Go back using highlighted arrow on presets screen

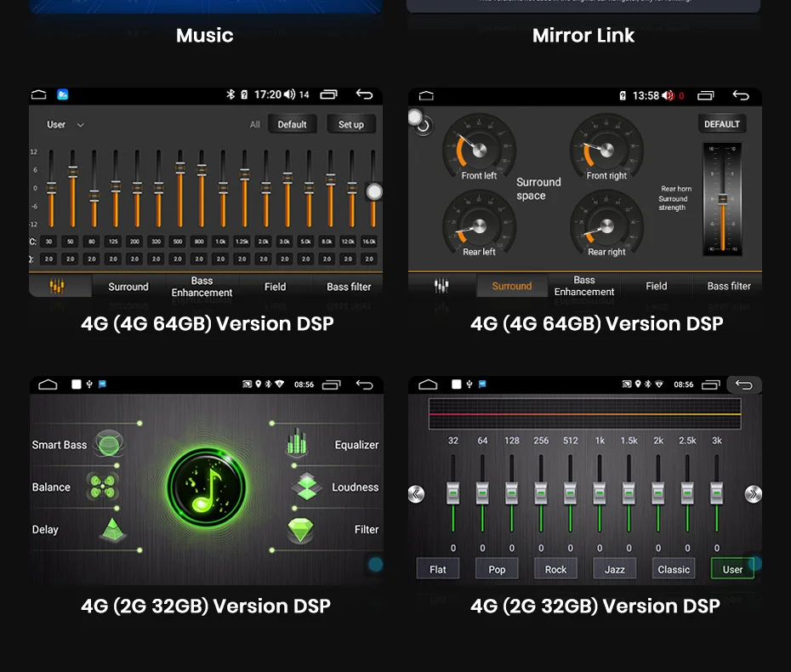pyautogui.click(x=744, y=385)
